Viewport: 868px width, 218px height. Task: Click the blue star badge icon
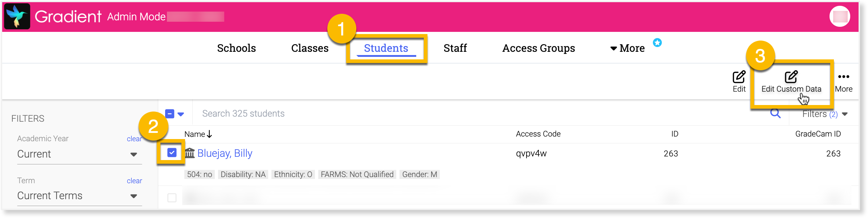(657, 43)
